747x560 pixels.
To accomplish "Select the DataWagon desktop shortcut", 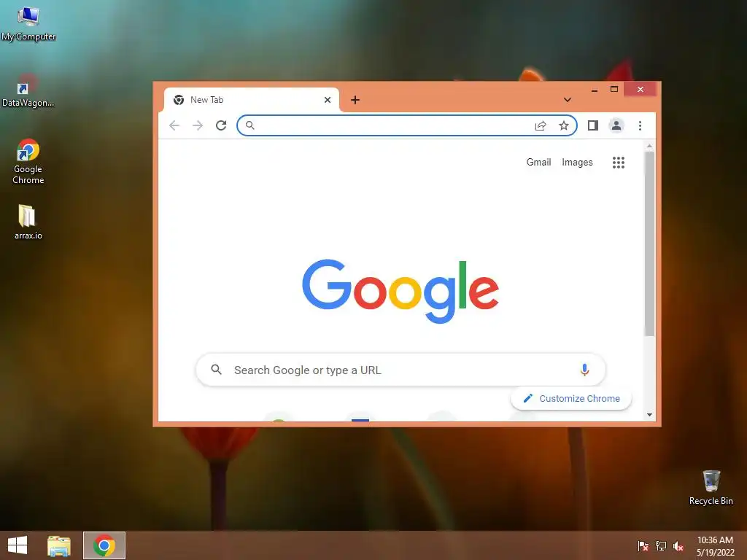I will tap(28, 90).
